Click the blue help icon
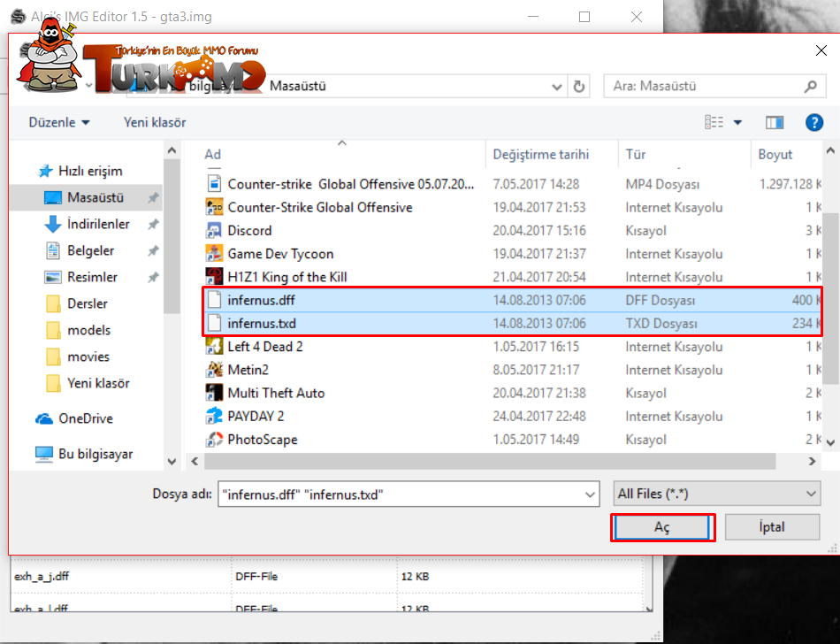 coord(814,123)
